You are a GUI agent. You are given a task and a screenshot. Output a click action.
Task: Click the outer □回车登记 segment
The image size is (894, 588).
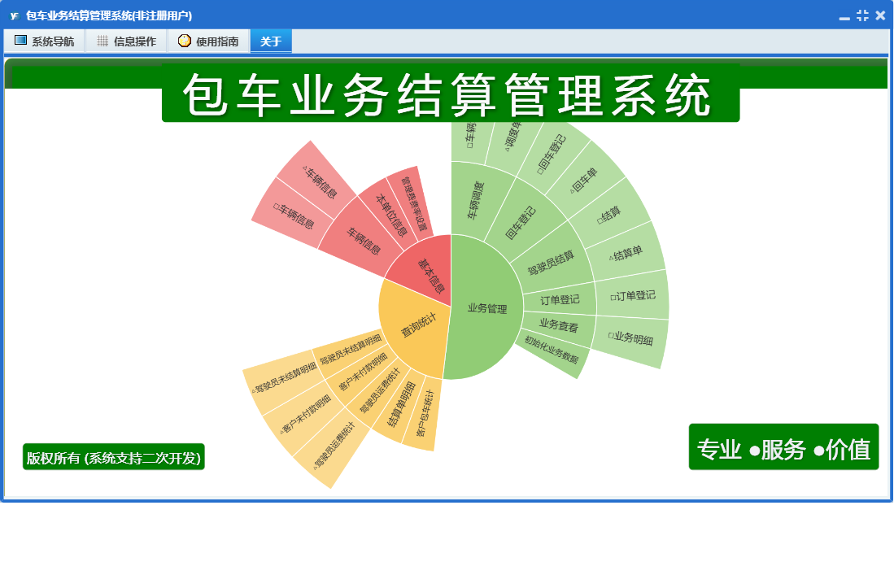click(552, 154)
